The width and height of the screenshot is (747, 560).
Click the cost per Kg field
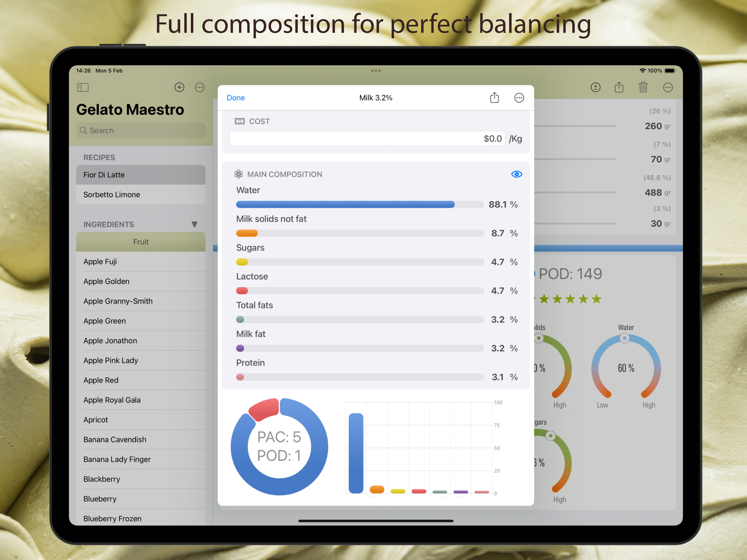coord(367,138)
